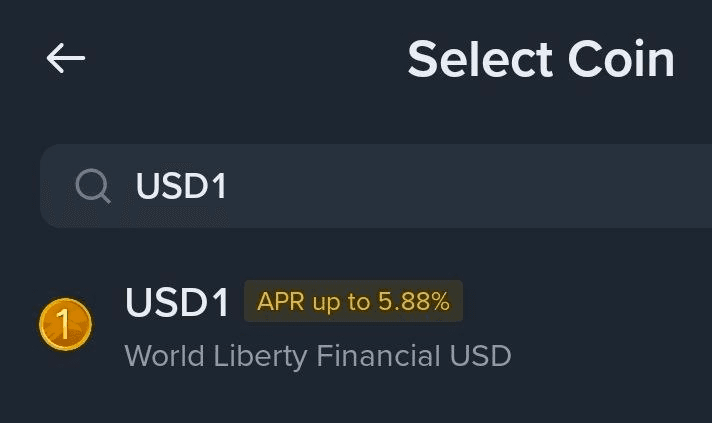
Task: Choose the World Liberty Financial USD coin
Action: [x=317, y=355]
